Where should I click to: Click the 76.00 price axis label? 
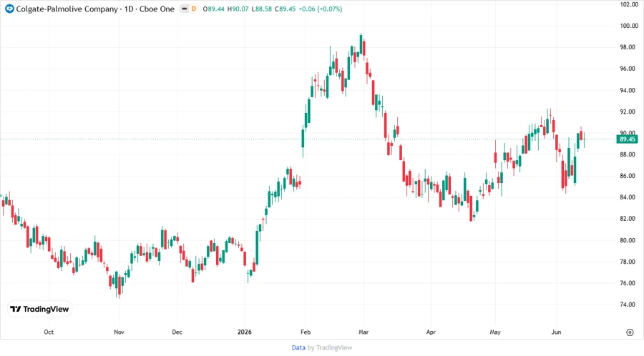627,283
